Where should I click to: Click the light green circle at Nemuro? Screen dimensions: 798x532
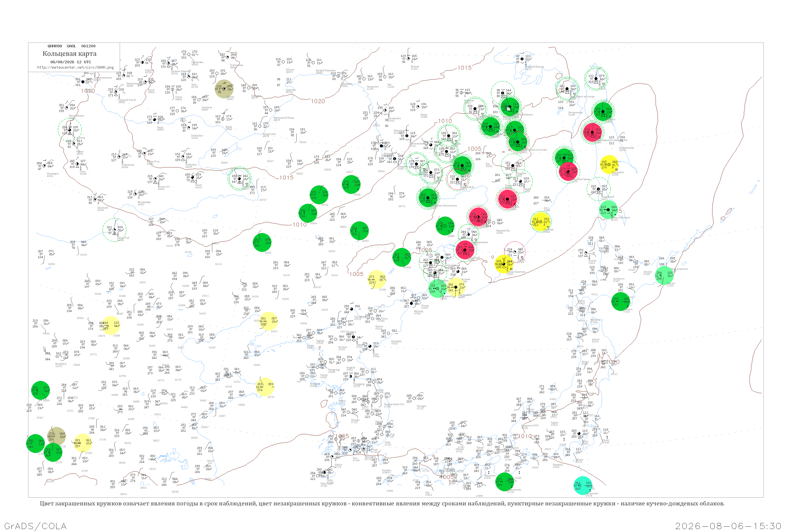[x=664, y=276]
